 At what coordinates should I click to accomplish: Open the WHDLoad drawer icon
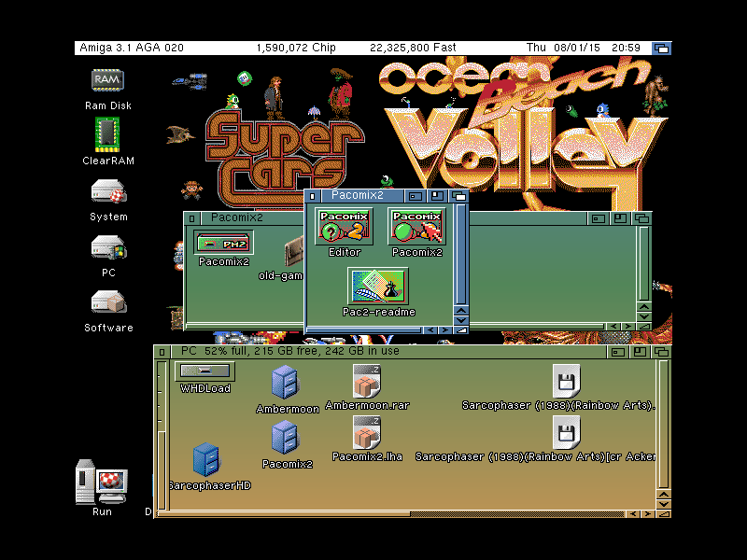(x=204, y=371)
